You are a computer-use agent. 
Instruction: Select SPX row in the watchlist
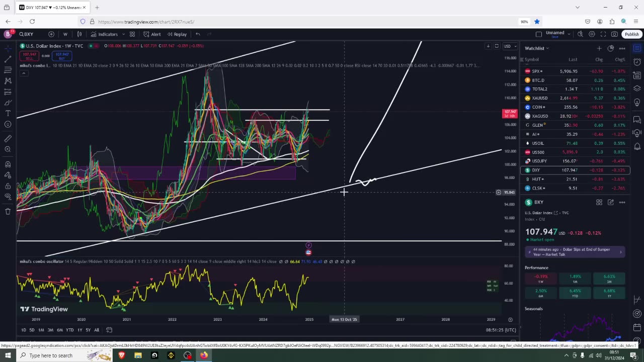pos(575,71)
